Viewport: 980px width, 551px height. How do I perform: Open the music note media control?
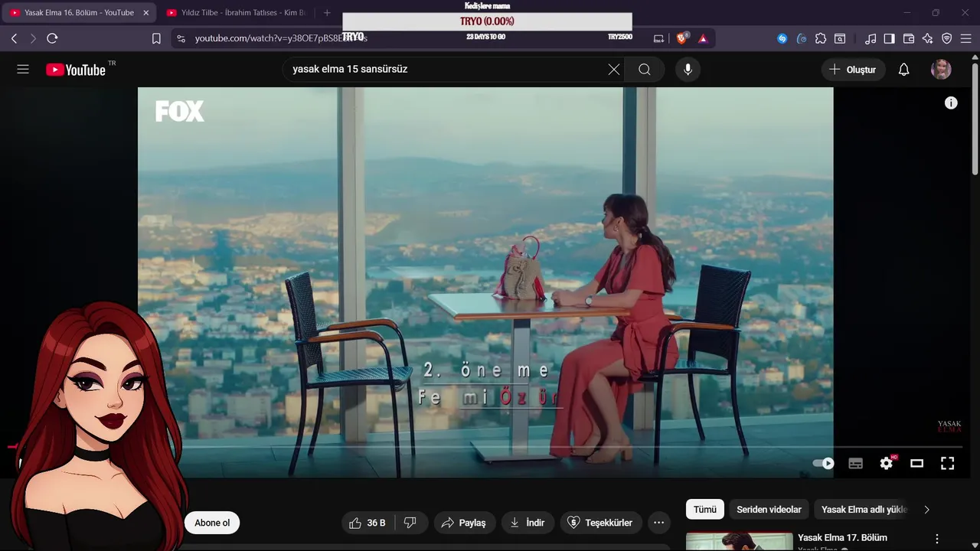871,38
